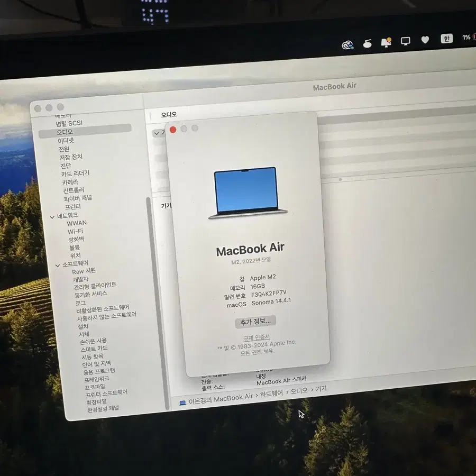
Task: Select 확장파일 in the sidebar
Action: pyautogui.click(x=97, y=402)
